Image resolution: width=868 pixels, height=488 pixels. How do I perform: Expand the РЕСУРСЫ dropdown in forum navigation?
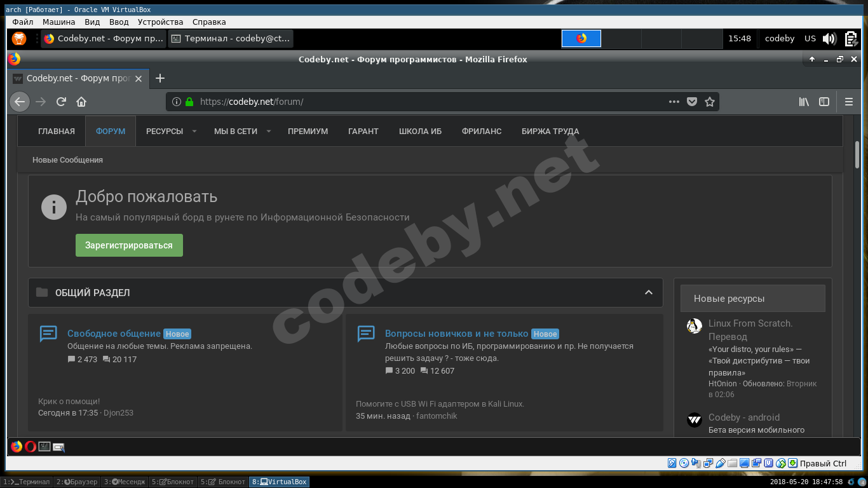pos(170,131)
